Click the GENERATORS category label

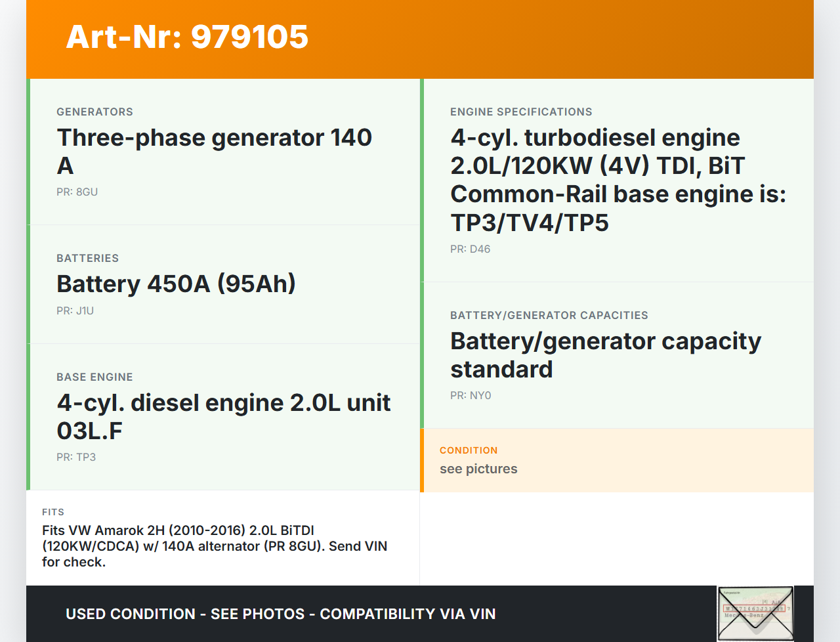coord(94,112)
